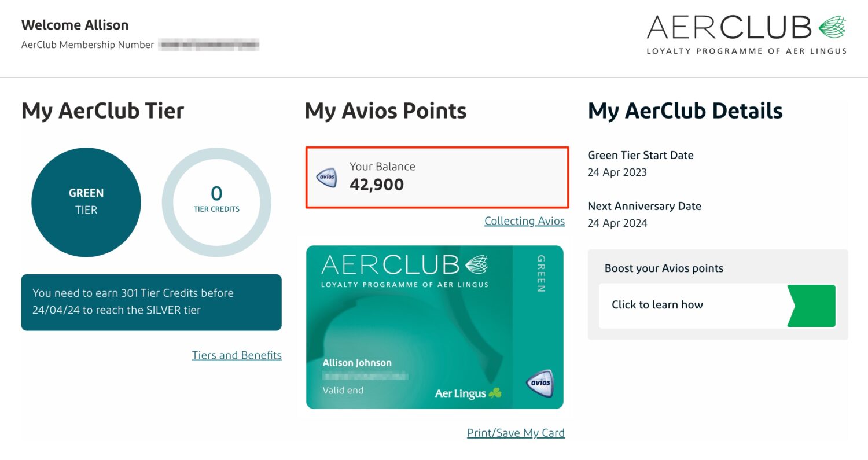Select the highlighted Your Balance box
Viewport: 868px width, 460px height.
[437, 176]
